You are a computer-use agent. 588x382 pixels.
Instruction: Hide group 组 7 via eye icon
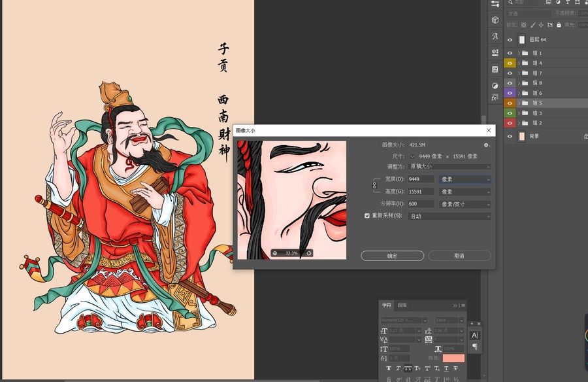[x=510, y=73]
